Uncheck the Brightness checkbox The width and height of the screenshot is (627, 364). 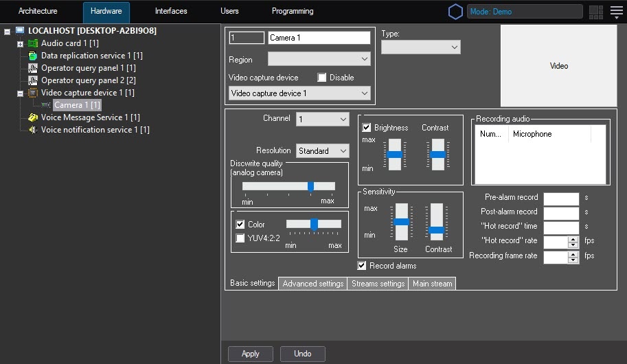pyautogui.click(x=367, y=128)
